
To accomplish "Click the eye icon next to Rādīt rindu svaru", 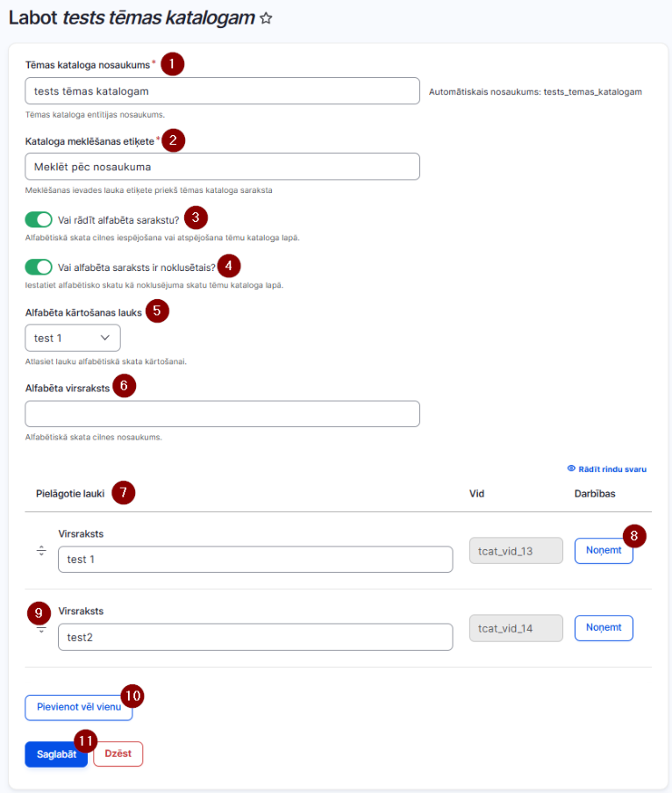I will [x=571, y=468].
